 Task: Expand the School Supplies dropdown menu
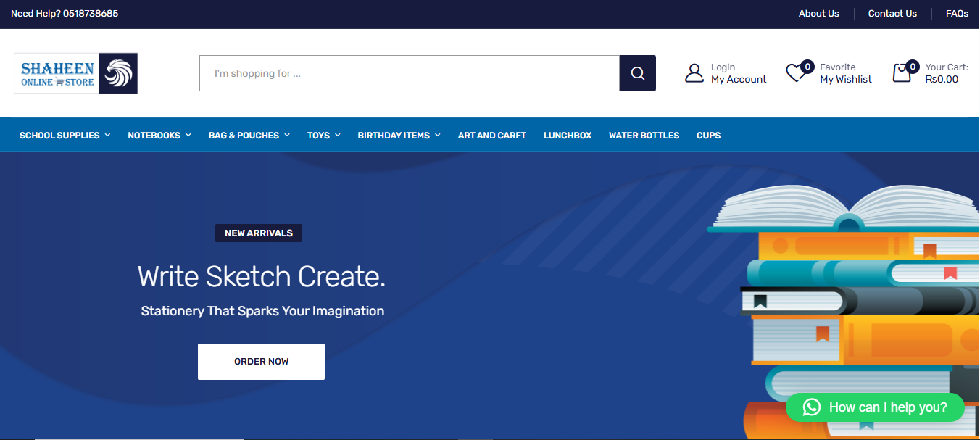pyautogui.click(x=65, y=136)
